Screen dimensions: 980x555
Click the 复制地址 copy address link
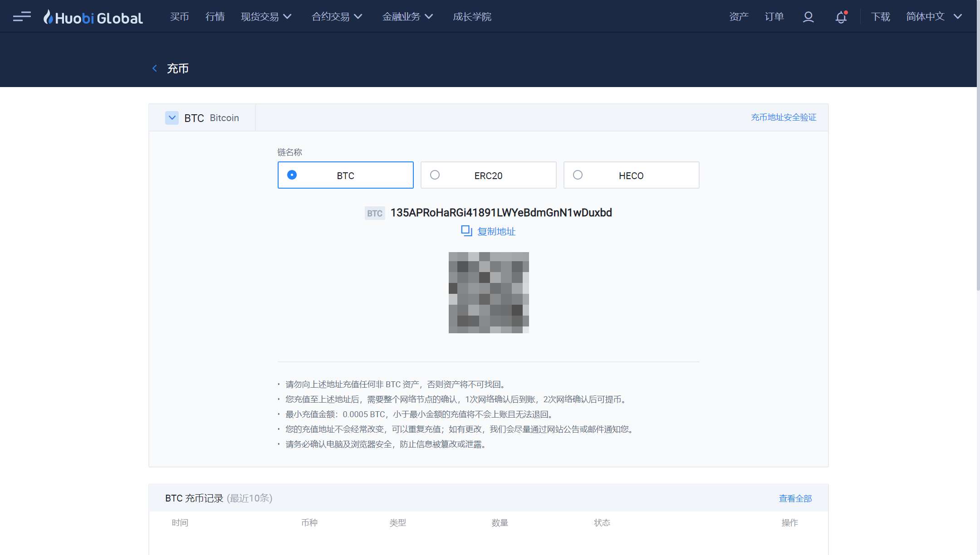pyautogui.click(x=496, y=231)
